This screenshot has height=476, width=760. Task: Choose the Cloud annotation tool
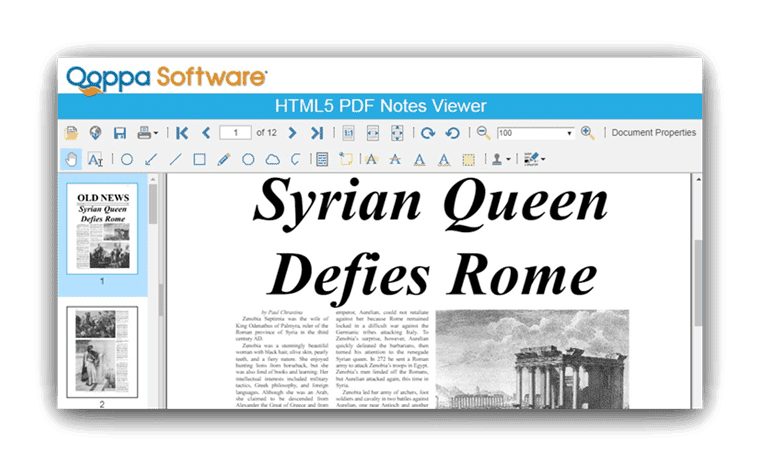coord(272,159)
